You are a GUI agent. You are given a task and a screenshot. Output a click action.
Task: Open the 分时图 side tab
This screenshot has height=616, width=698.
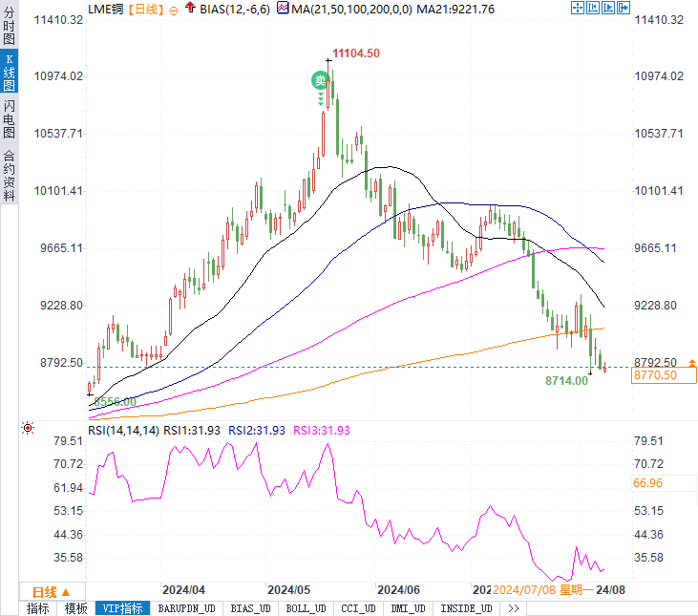point(9,26)
